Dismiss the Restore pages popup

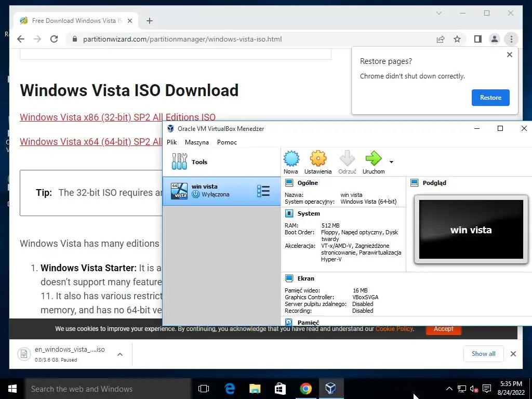click(509, 55)
